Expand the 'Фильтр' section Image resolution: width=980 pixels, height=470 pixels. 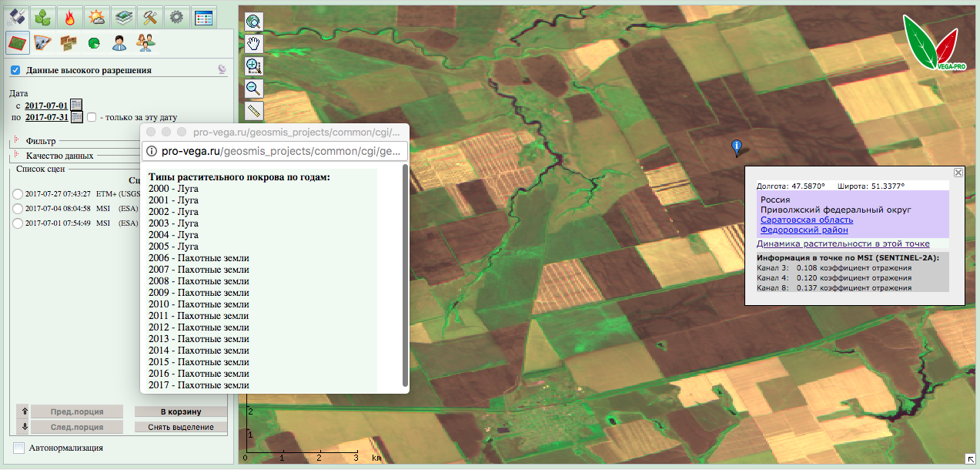pos(16,141)
